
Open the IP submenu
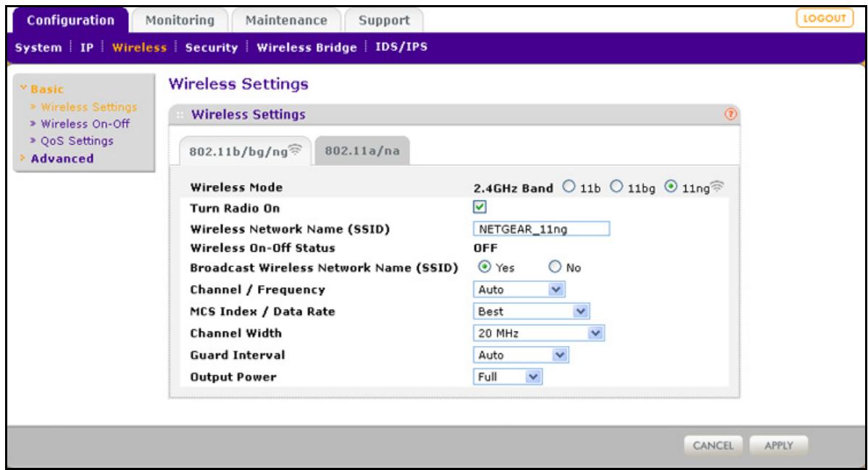coord(87,48)
